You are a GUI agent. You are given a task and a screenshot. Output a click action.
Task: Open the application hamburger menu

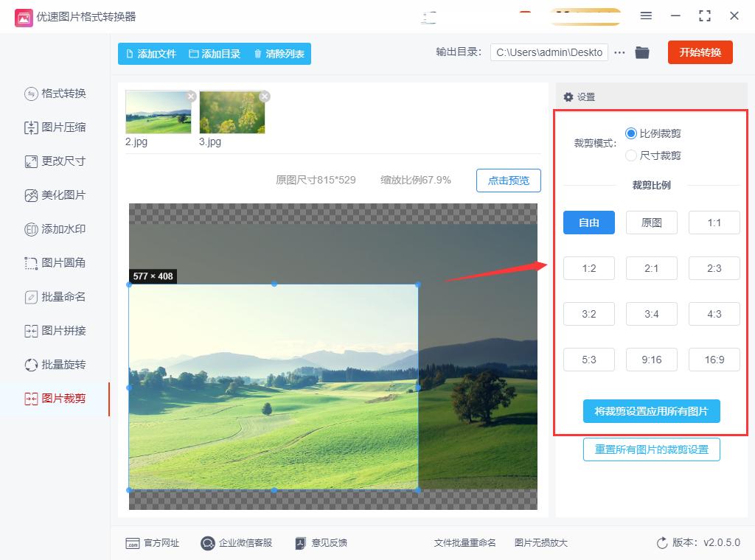646,15
